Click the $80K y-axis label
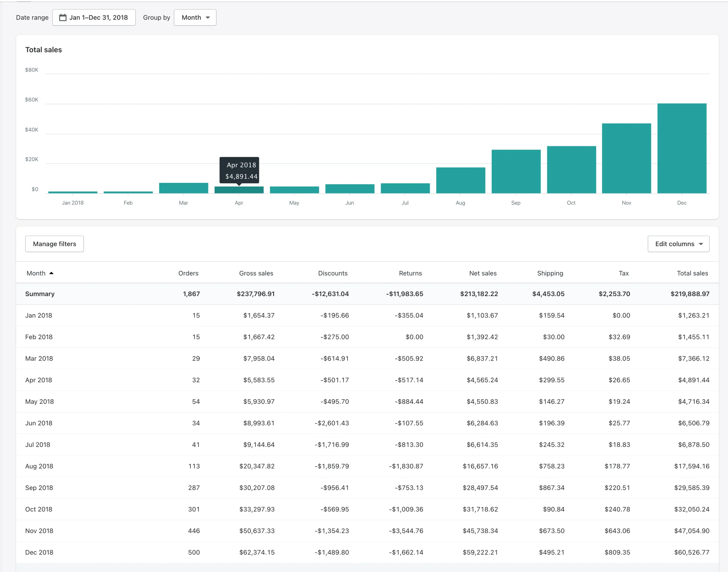The image size is (728, 572). (x=32, y=70)
